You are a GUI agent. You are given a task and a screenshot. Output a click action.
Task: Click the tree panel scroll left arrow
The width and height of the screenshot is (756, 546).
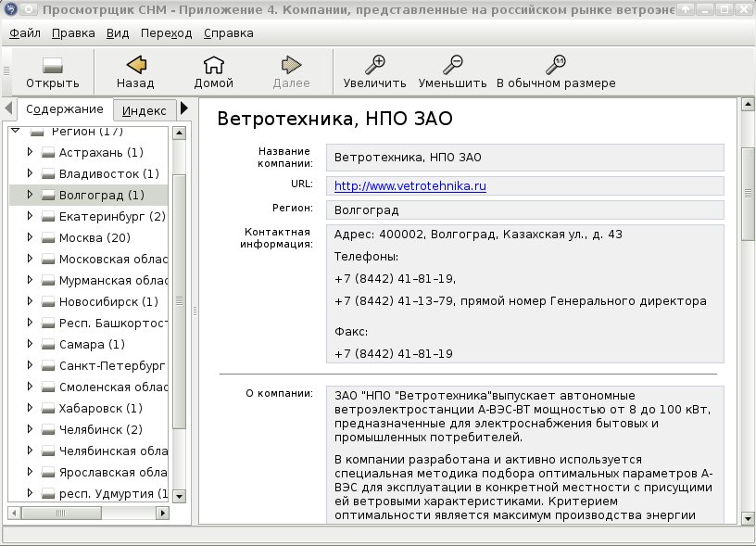coord(14,513)
